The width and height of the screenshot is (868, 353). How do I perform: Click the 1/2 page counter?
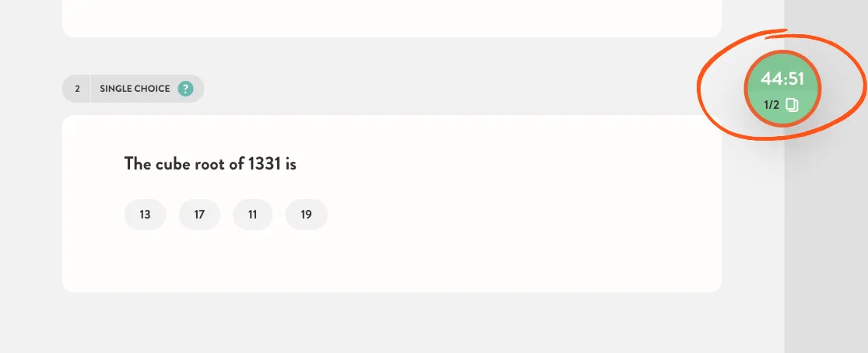point(771,104)
